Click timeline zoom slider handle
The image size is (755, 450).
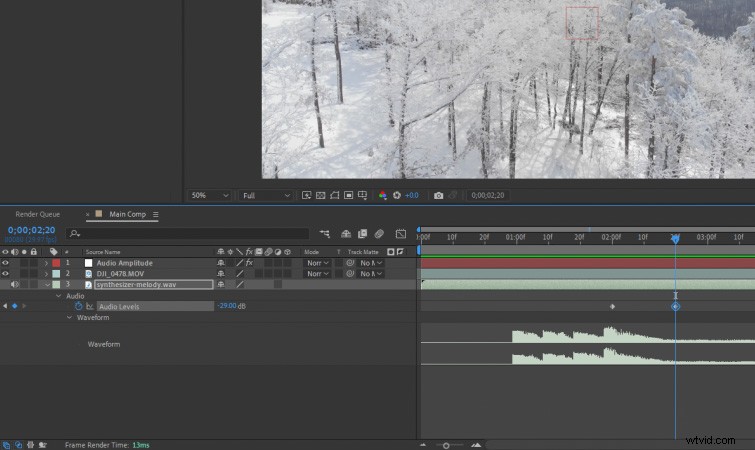(446, 446)
